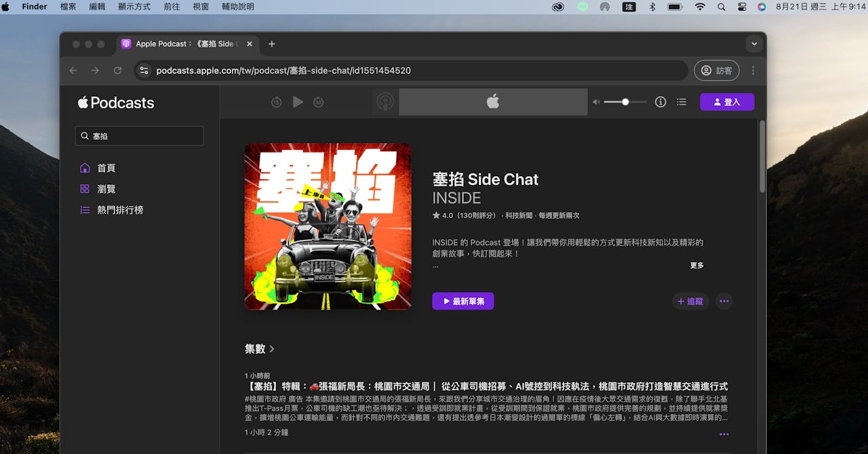Open the show's more options ellipsis
The image size is (868, 454).
point(724,302)
